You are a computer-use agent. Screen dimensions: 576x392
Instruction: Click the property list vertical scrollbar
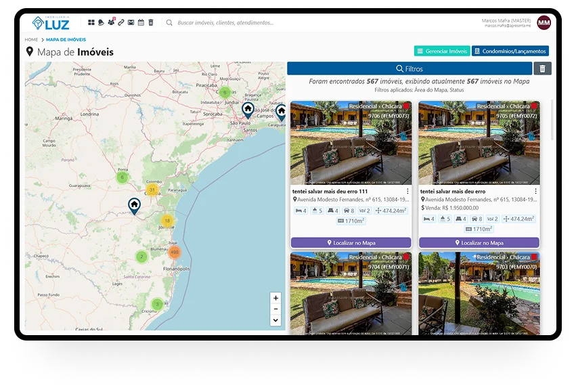click(552, 120)
